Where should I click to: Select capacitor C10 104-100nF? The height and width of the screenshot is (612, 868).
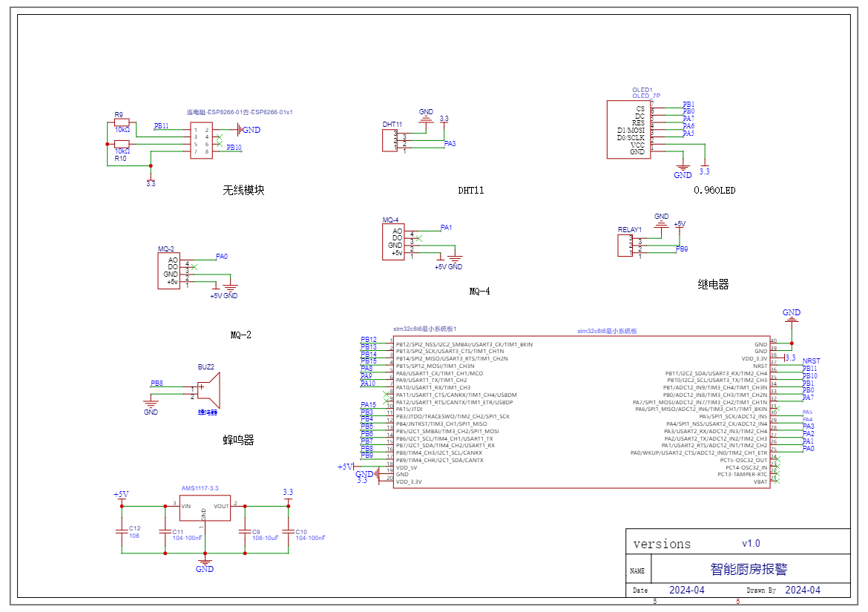pos(288,532)
